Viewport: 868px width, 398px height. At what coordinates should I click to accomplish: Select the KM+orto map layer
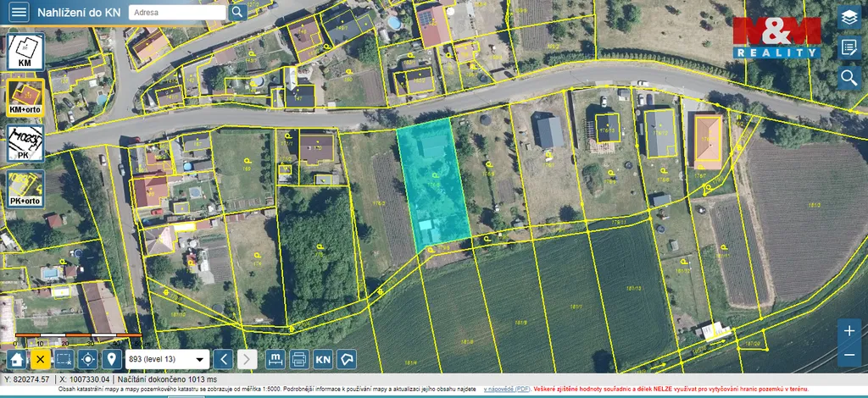25,98
